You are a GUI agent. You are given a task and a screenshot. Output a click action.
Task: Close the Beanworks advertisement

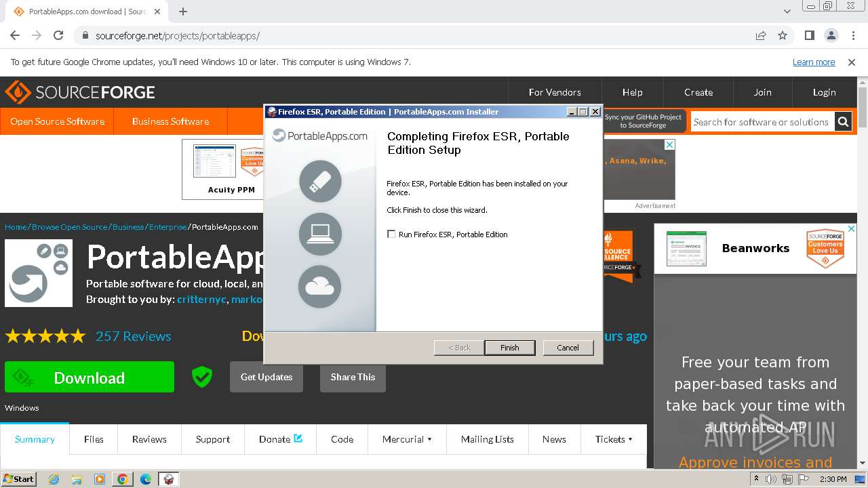851,229
